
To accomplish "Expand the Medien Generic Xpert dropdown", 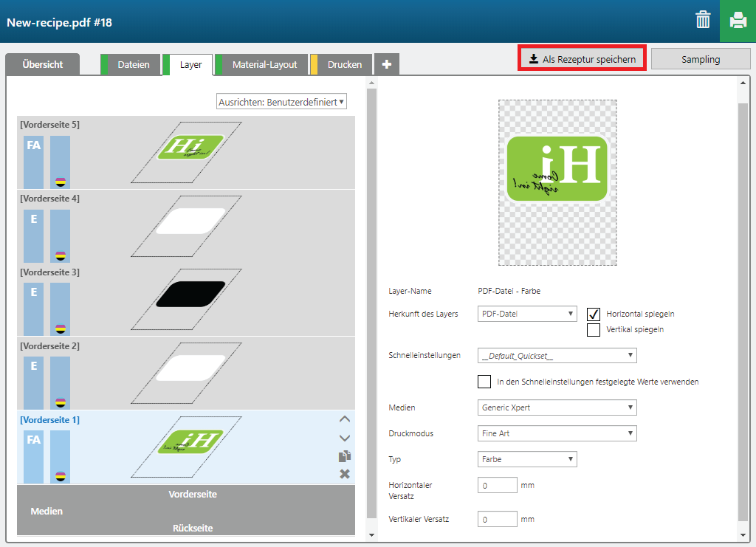I will pos(557,407).
